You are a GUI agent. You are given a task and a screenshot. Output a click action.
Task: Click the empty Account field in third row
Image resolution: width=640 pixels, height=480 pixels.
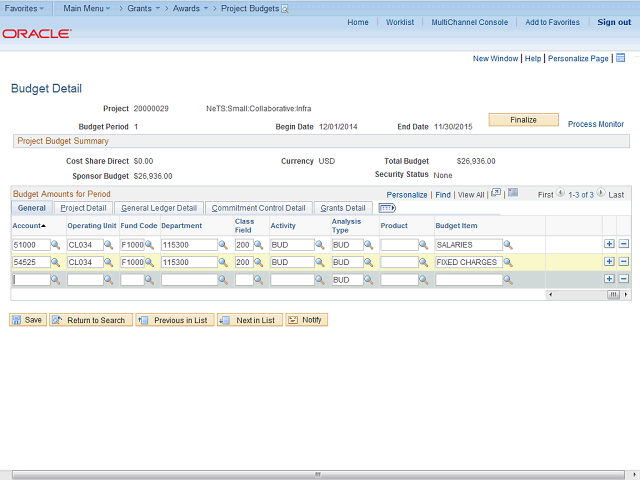click(x=30, y=280)
